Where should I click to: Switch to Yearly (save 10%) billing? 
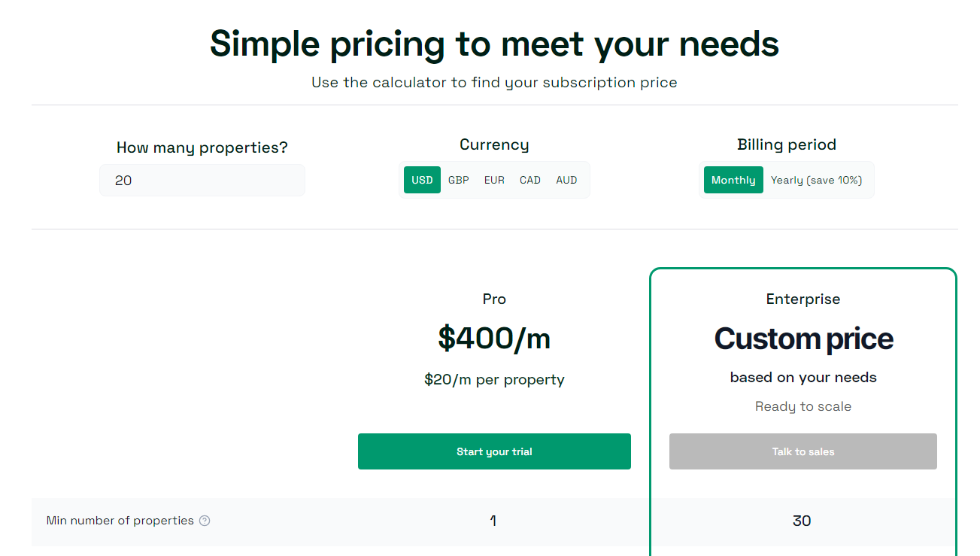tap(816, 180)
